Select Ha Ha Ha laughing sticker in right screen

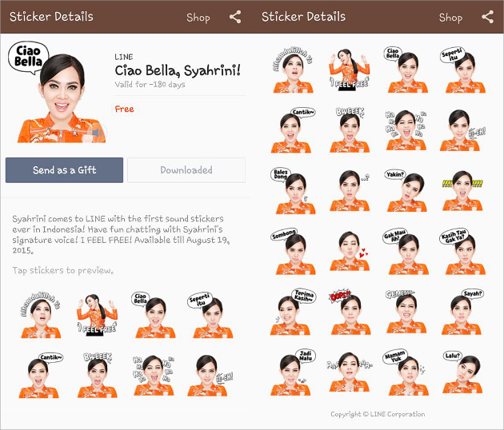(x=406, y=129)
